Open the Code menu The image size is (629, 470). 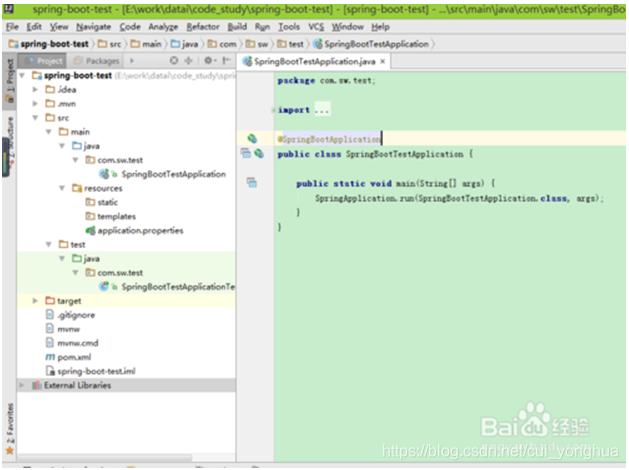point(130,27)
